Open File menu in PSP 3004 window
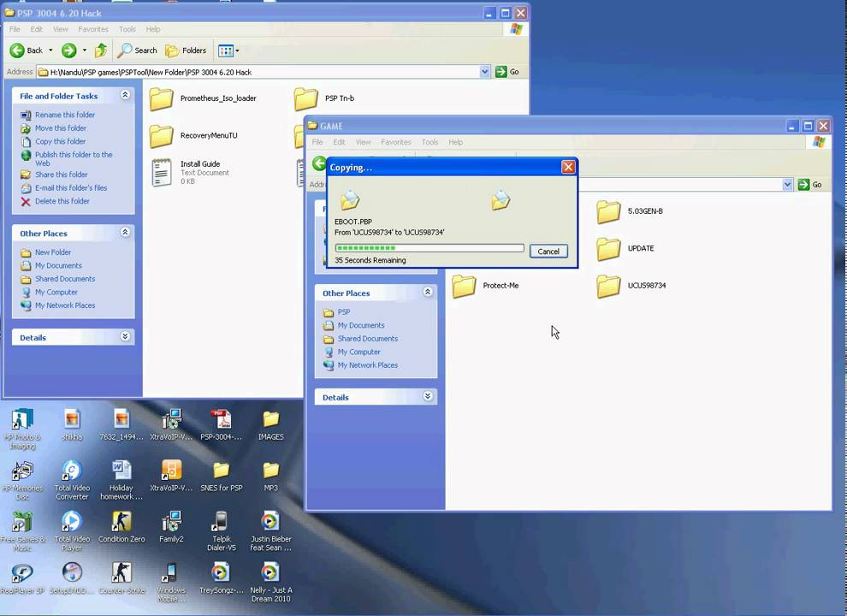This screenshot has width=847, height=616. 15,29
